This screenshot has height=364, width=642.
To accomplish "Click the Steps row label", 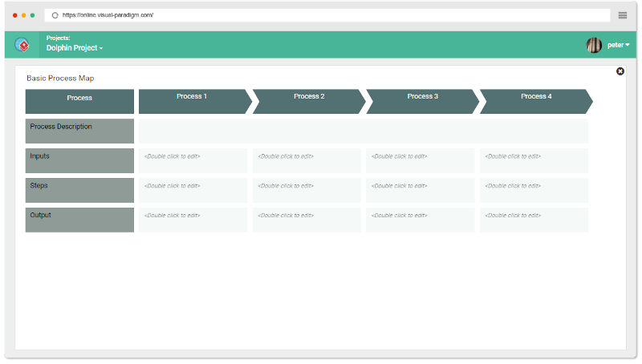I will [79, 190].
